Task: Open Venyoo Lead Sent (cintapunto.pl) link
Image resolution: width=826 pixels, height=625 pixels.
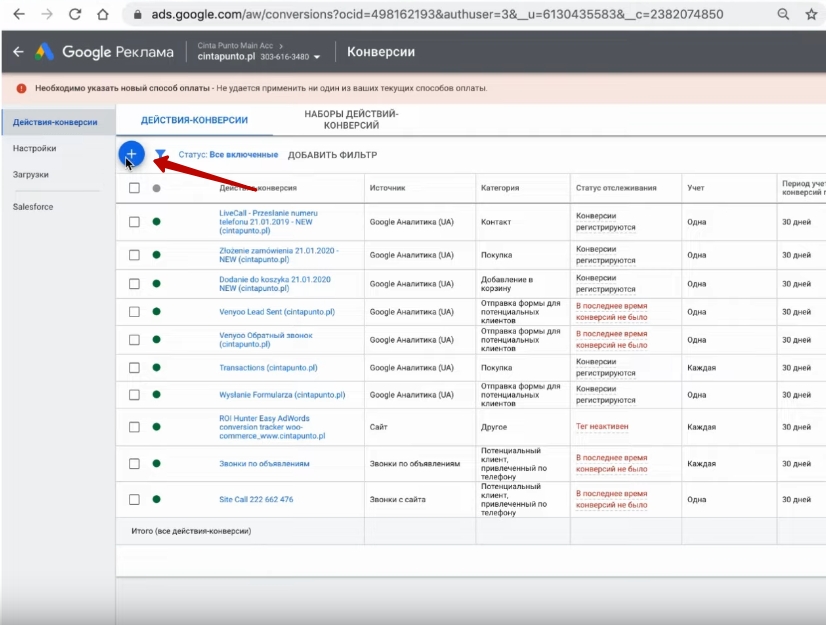Action: click(277, 312)
